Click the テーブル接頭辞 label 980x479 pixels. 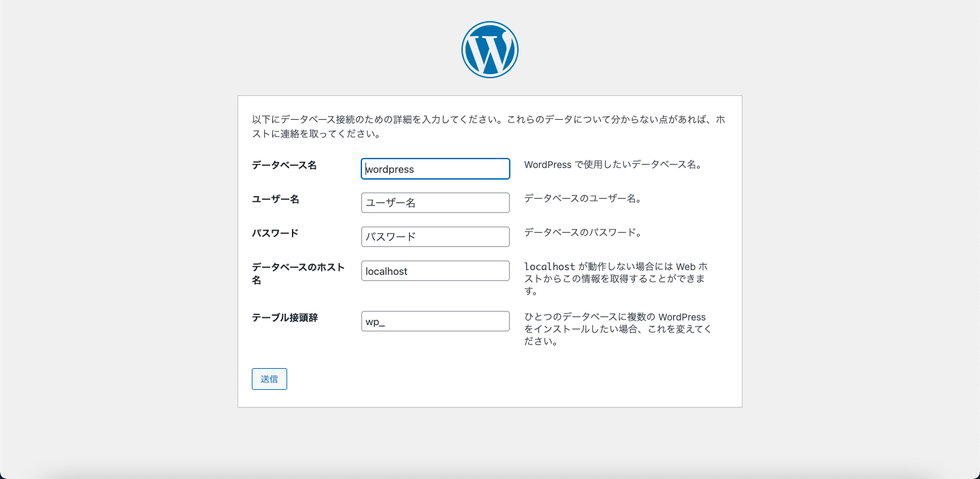pos(286,316)
